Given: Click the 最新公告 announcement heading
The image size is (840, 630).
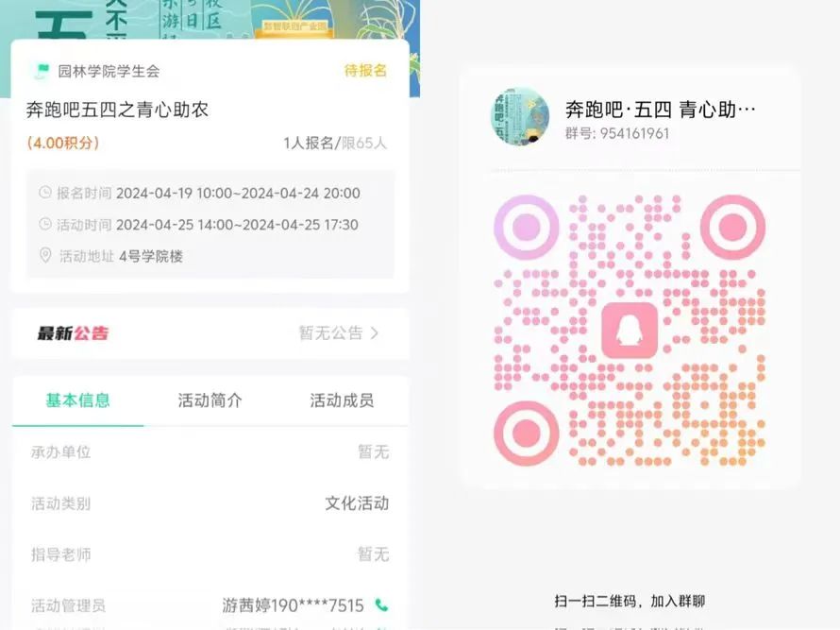Looking at the screenshot, I should coord(73,333).
